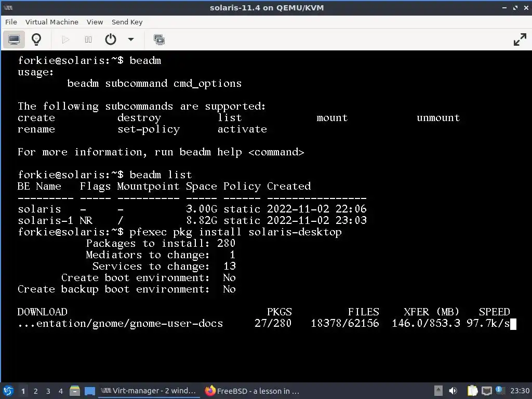The height and width of the screenshot is (399, 532).
Task: Switch to workspace 2
Action: pyautogui.click(x=36, y=391)
